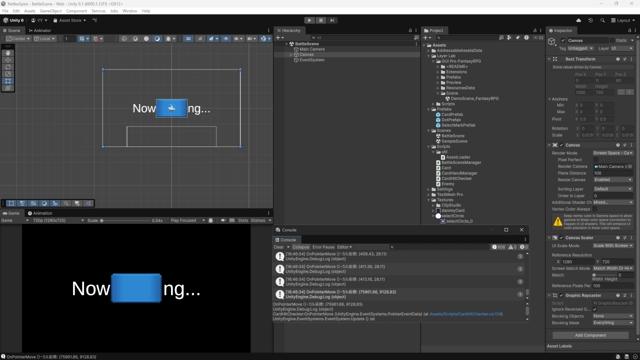Switch to the Animator tab beside Scene
640x360 pixels.
click(40, 31)
